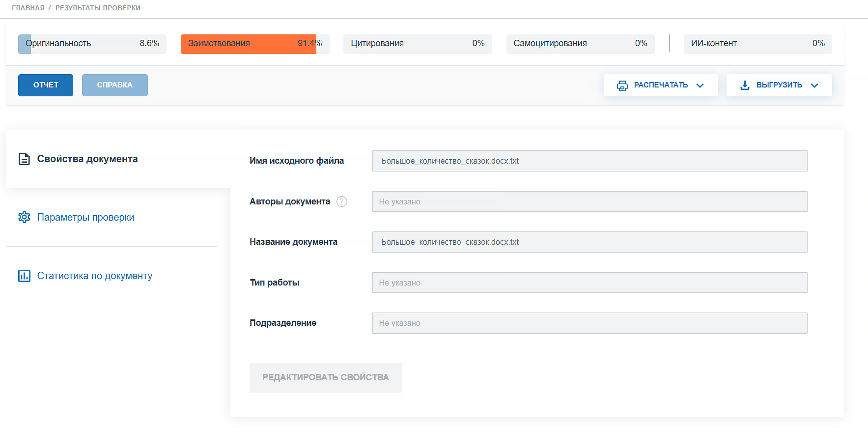Viewport: 868px width, 428px height.
Task: Click the Тип работы input field
Action: (589, 283)
